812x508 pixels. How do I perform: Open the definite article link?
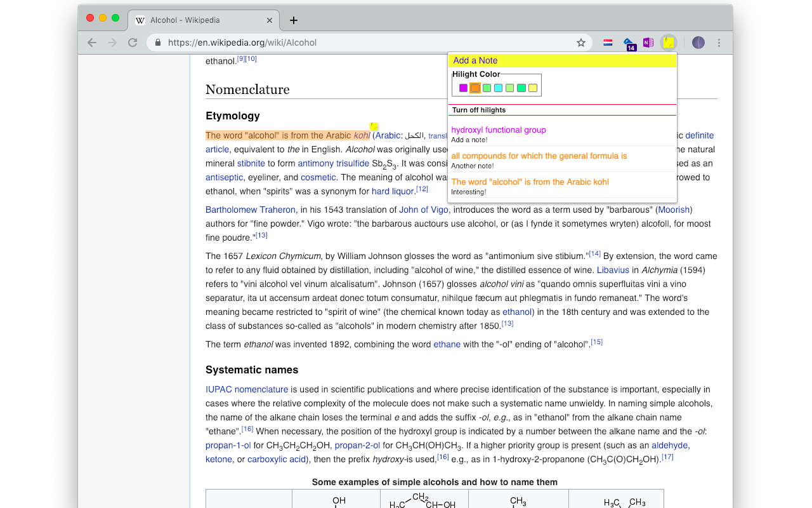699,135
